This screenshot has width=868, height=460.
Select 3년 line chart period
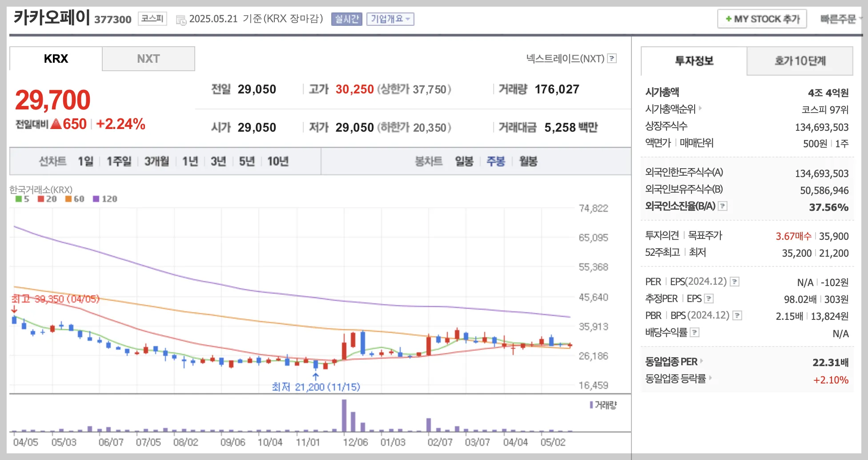pos(218,161)
